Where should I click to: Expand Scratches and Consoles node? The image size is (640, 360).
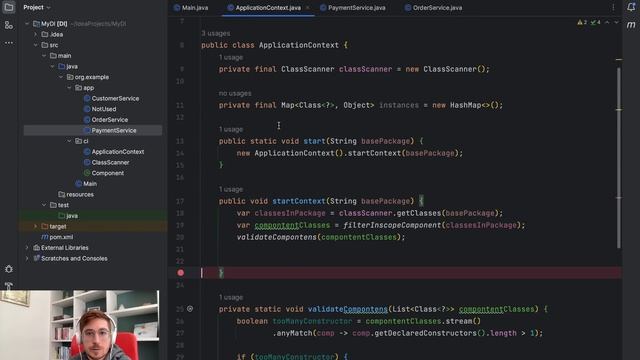[x=27, y=258]
